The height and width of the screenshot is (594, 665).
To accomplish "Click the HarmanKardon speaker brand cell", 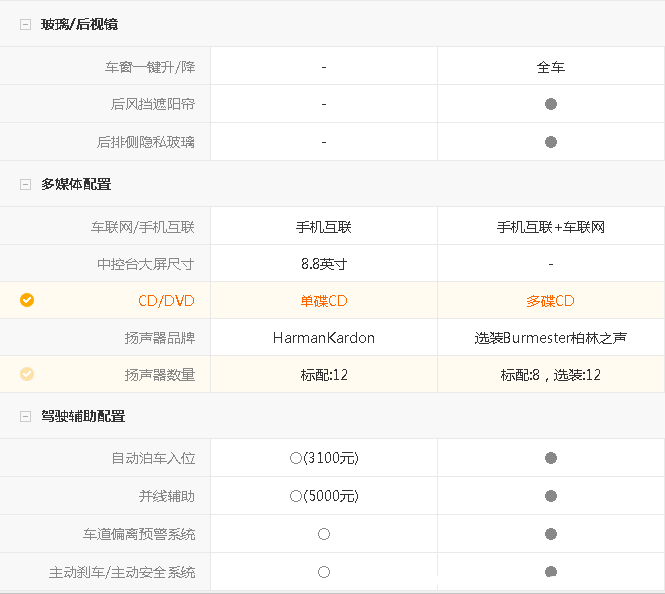I will [324, 338].
